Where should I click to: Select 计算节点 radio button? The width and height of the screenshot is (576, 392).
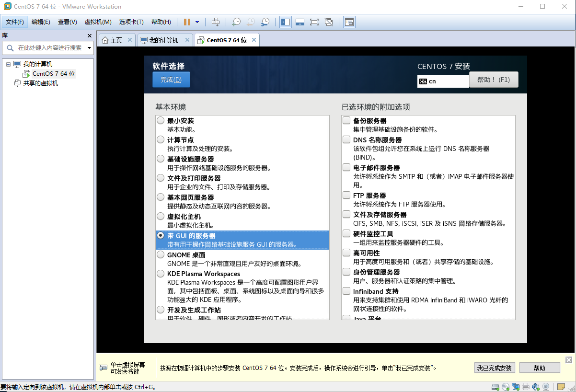click(161, 140)
